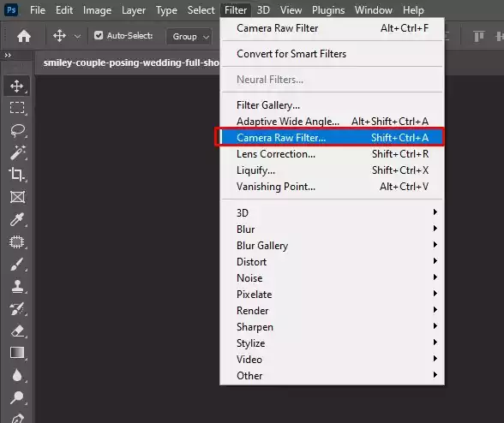Select the Gradient tool
The height and width of the screenshot is (423, 504).
(17, 353)
